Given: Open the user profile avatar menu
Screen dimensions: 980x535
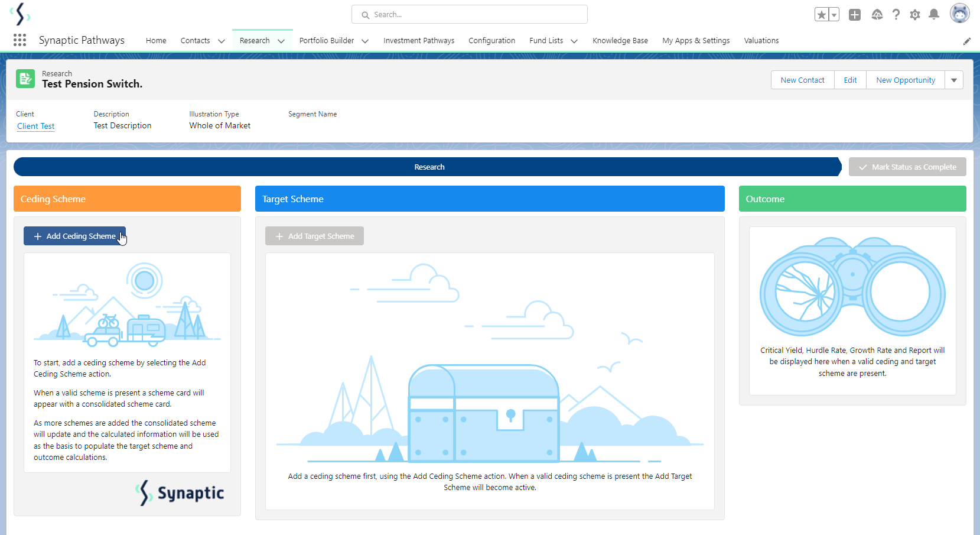Looking at the screenshot, I should tap(960, 13).
